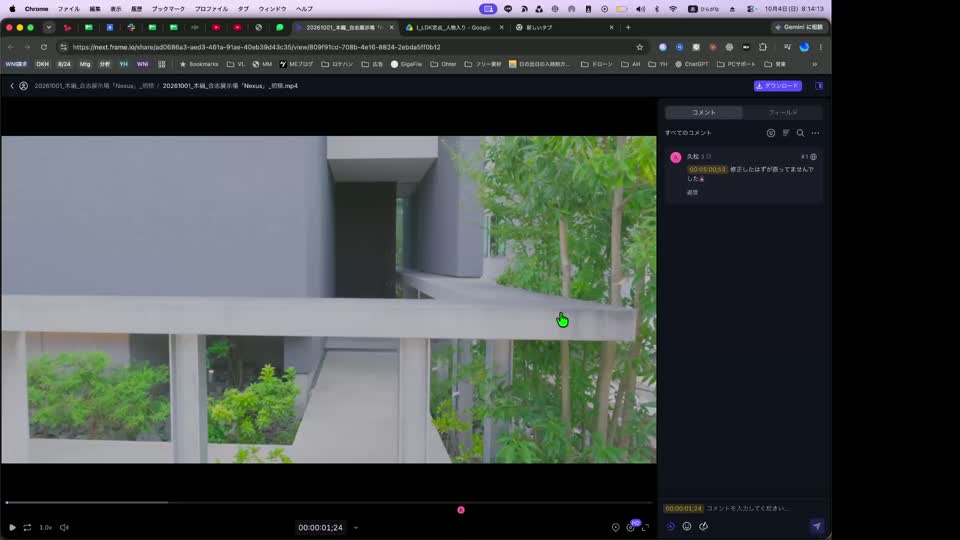Search comments with the magnifier icon
The image size is (960, 540).
tap(800, 133)
